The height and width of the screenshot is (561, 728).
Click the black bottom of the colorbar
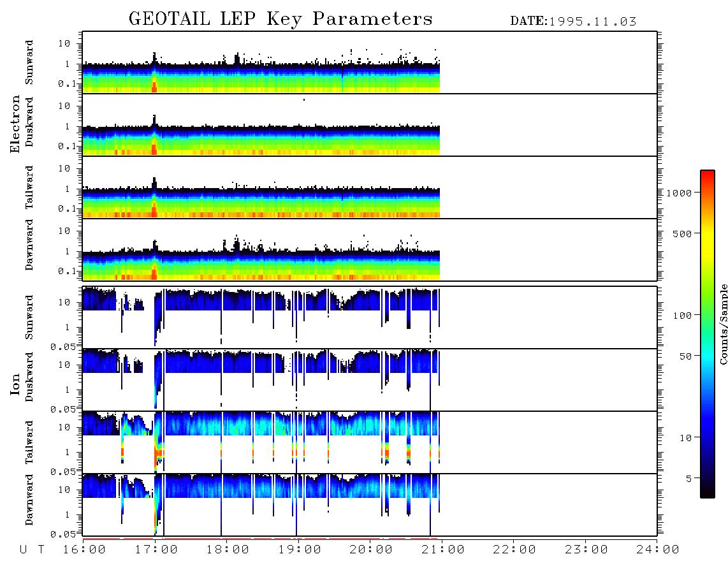point(708,492)
